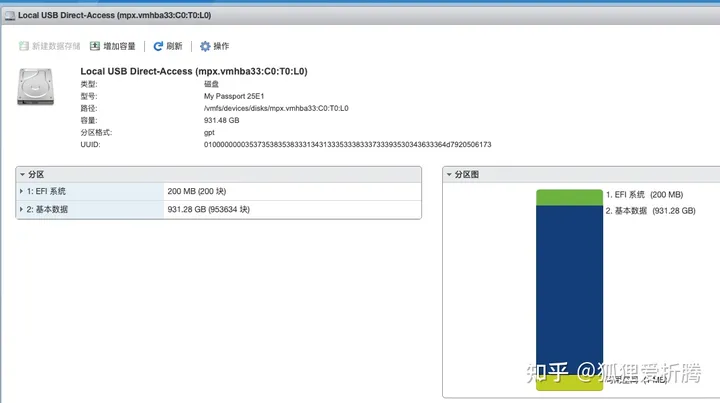The image size is (720, 403).
Task: Select the 新建数据存储 toolbar label
Action: tap(54, 46)
